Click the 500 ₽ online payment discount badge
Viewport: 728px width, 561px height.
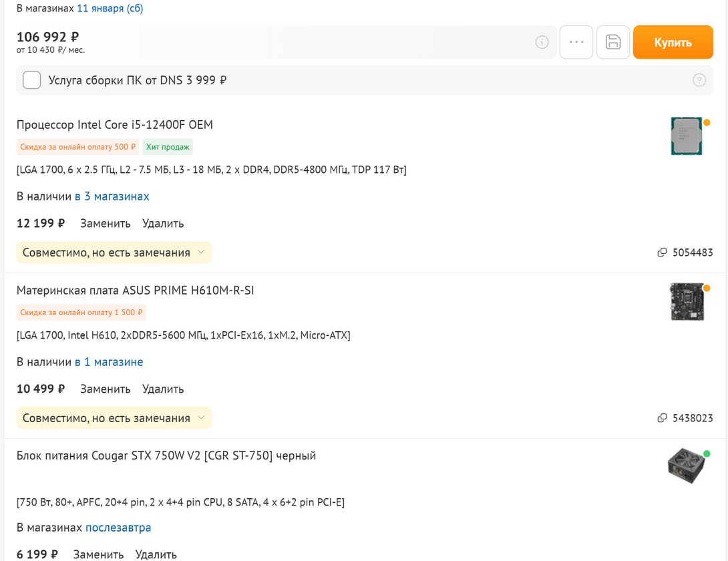click(x=78, y=147)
